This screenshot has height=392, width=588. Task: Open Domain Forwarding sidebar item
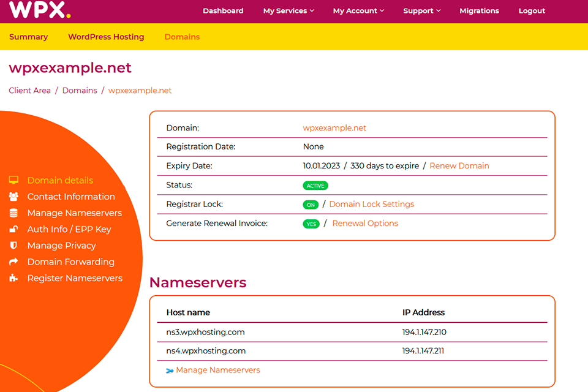point(71,262)
